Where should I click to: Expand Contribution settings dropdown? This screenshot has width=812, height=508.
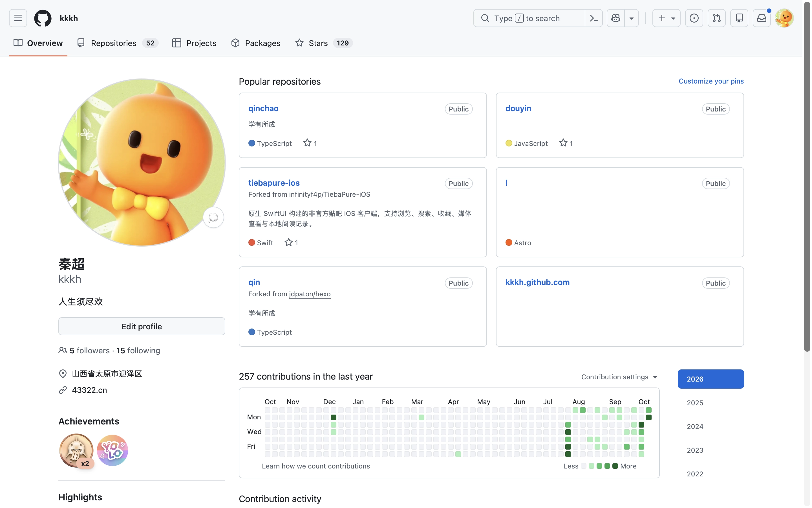(x=619, y=377)
